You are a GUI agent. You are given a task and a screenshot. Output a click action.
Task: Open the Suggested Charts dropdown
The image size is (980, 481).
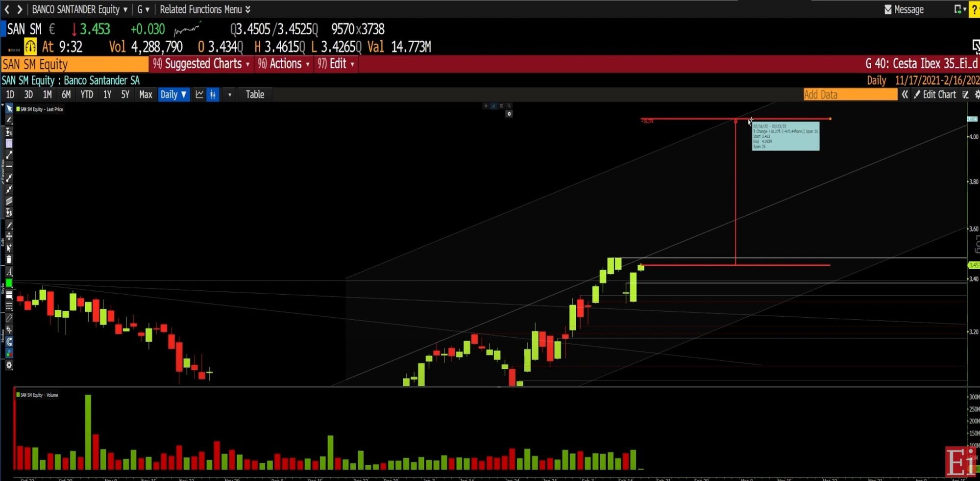(x=201, y=64)
